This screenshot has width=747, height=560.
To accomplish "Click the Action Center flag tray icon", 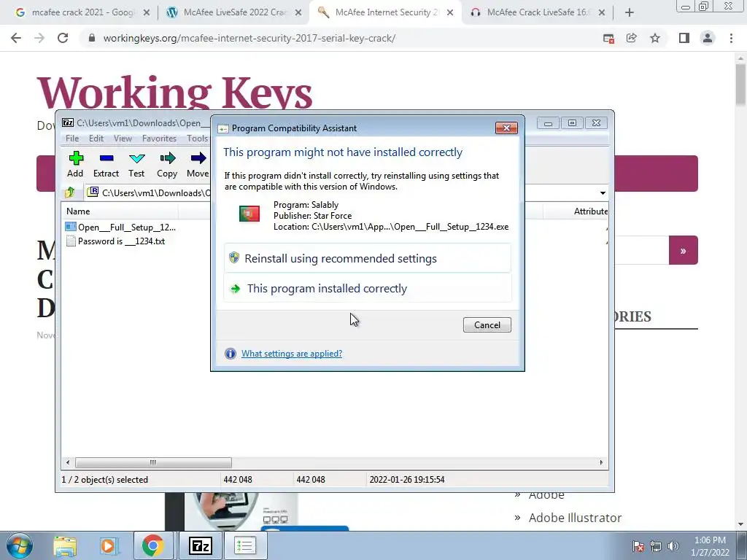I will point(638,546).
